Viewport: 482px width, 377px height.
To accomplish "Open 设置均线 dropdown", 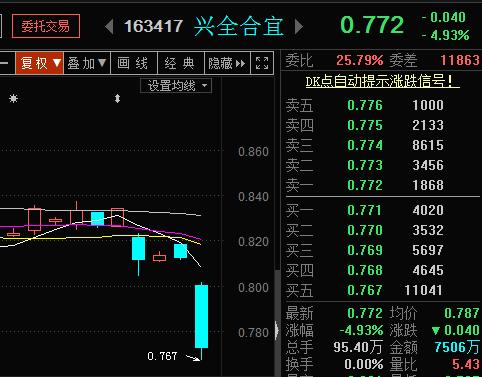I will (176, 86).
